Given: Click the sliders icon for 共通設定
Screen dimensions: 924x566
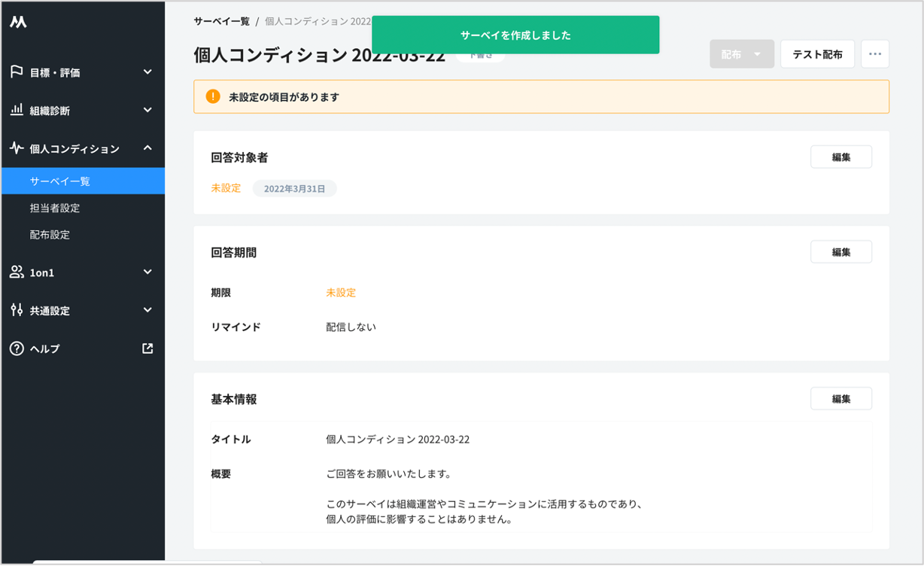Looking at the screenshot, I should (17, 310).
